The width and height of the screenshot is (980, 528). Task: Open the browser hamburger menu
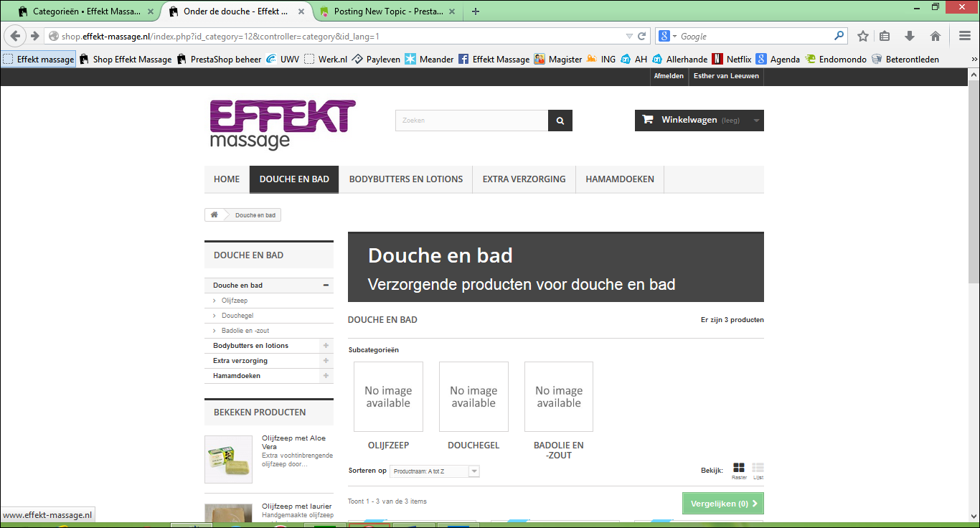coord(965,36)
